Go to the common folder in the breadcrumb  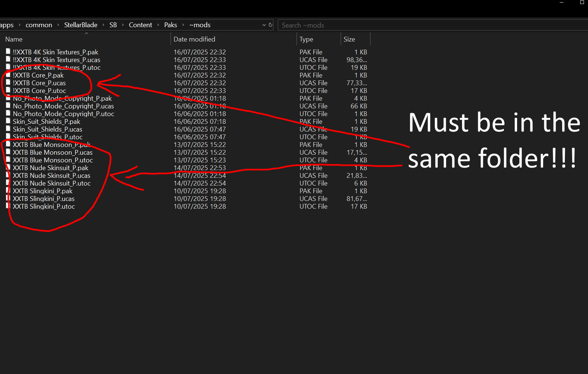[x=39, y=25]
